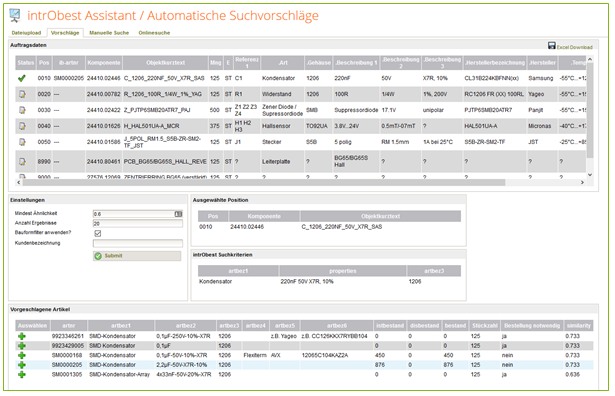Click similarity value 0.636

(573, 374)
